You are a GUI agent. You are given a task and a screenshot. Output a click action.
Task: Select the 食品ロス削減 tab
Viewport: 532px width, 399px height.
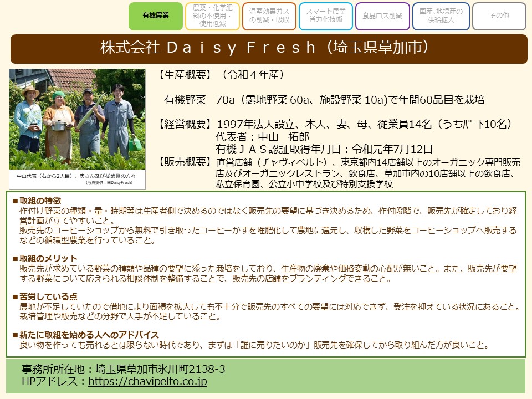[382, 16]
